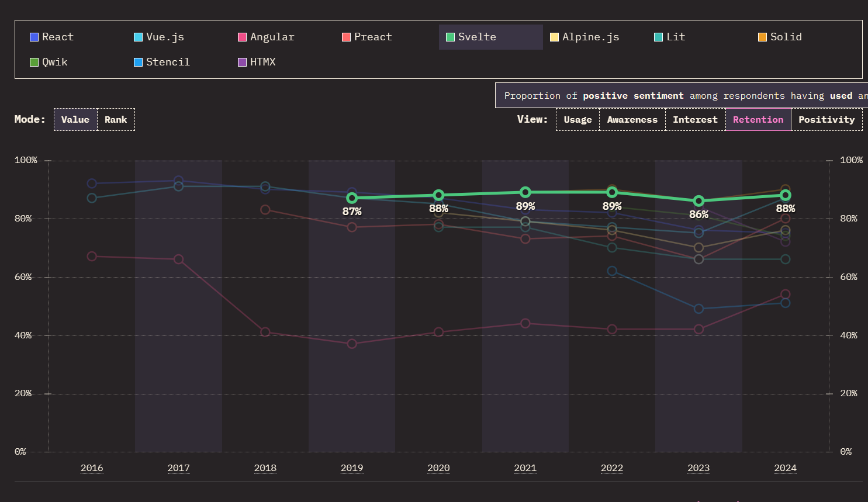868x502 pixels.
Task: Switch view to Interest
Action: point(695,119)
